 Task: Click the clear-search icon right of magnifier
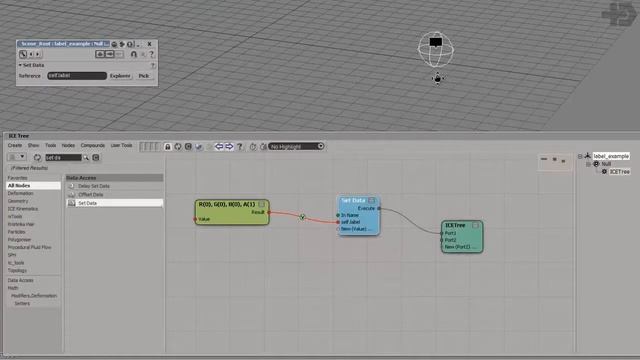tap(96, 158)
